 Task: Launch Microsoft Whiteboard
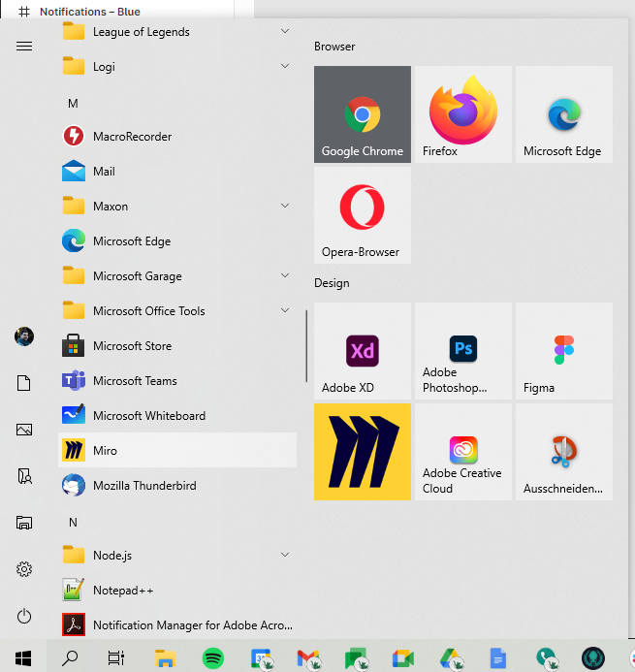pos(177,416)
